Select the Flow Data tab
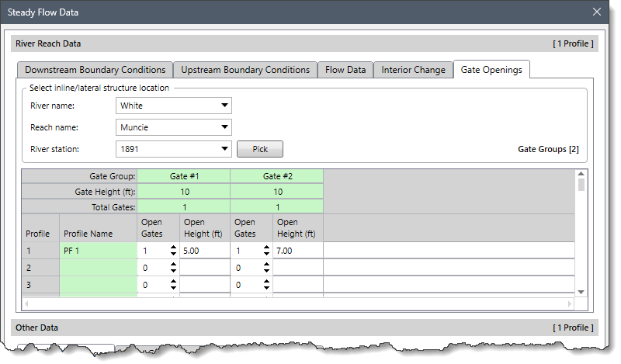621x364 pixels. tap(345, 70)
